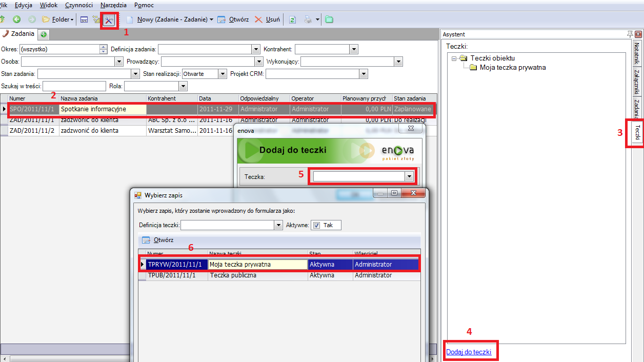Screen dimensions: 644x362
Task: Click the Warsztat Samo... contractor cell
Action: (x=172, y=131)
